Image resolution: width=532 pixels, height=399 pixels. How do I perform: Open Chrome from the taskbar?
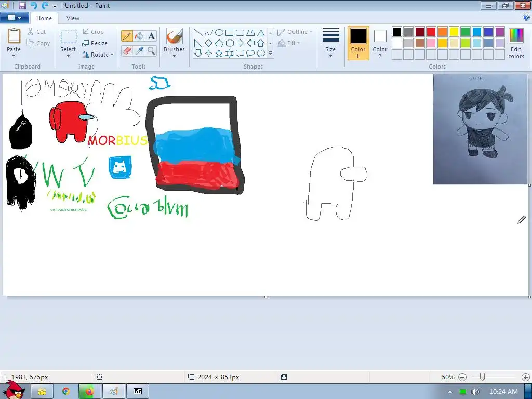[66, 392]
